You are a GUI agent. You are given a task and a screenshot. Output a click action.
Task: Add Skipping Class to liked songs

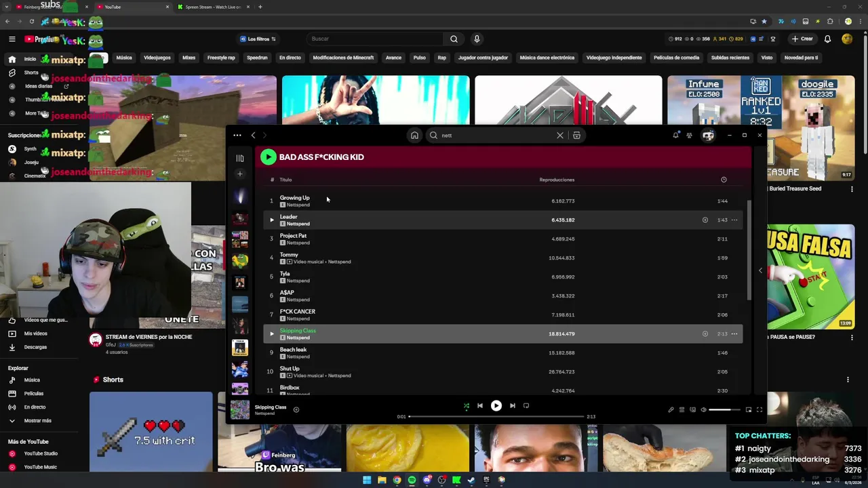tap(705, 333)
